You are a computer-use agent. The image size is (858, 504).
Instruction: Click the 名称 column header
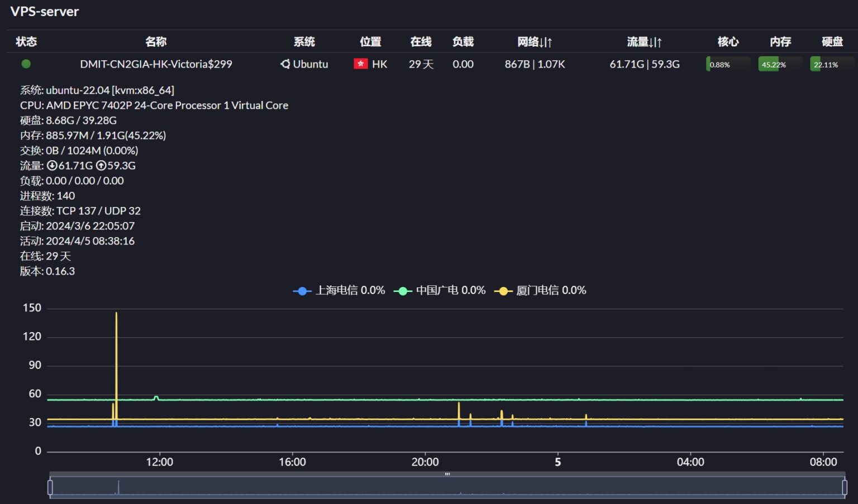[x=156, y=41]
